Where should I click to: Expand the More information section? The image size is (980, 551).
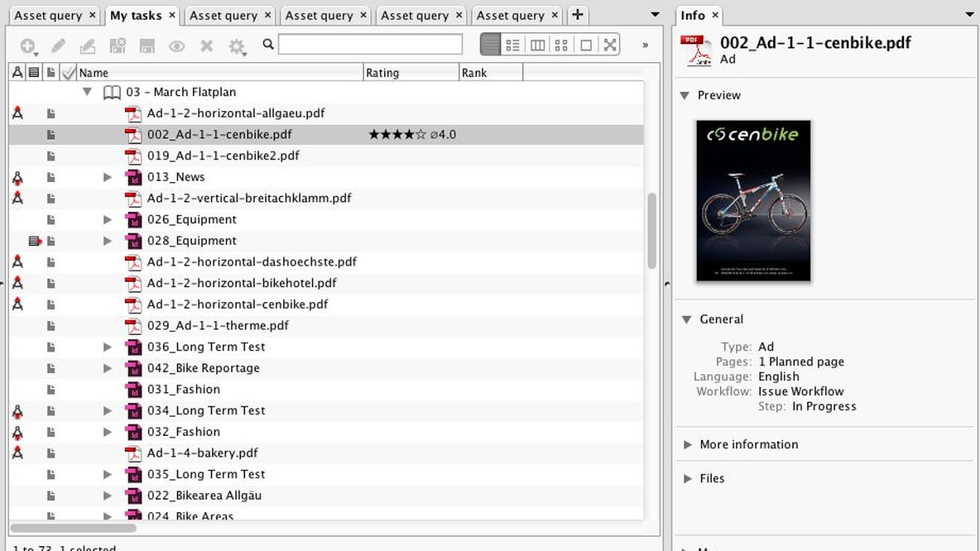pyautogui.click(x=688, y=444)
